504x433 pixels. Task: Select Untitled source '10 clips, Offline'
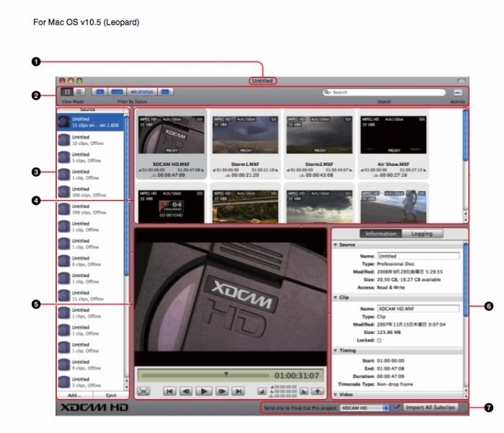click(90, 140)
